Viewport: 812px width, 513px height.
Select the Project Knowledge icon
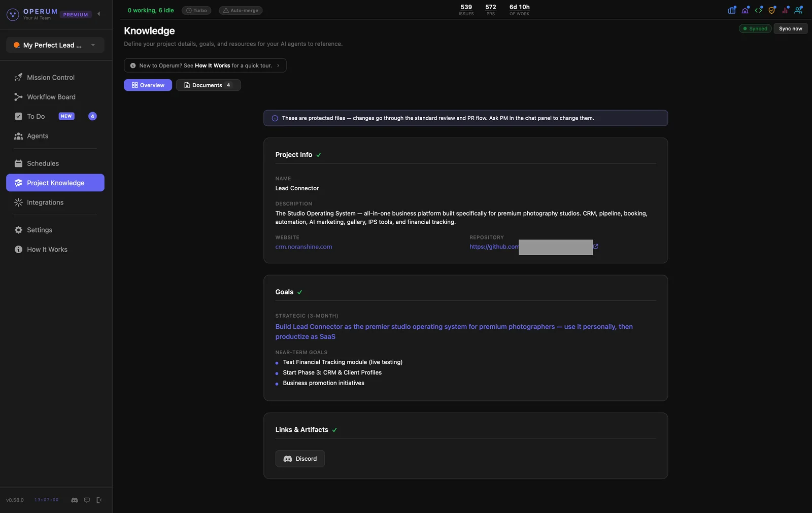pos(18,183)
